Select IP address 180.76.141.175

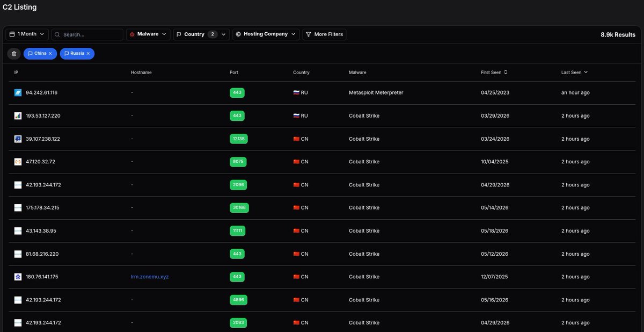[42, 277]
